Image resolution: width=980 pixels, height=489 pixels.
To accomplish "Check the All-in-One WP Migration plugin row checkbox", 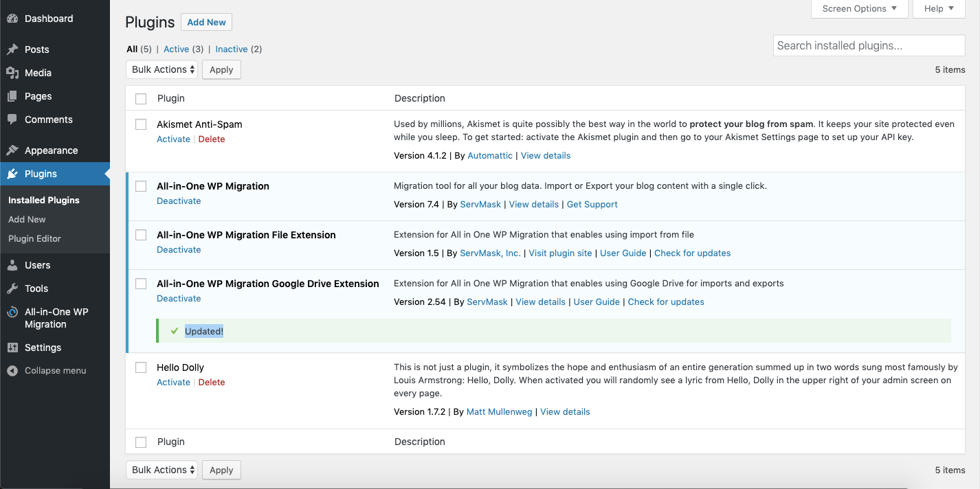I will 141,186.
